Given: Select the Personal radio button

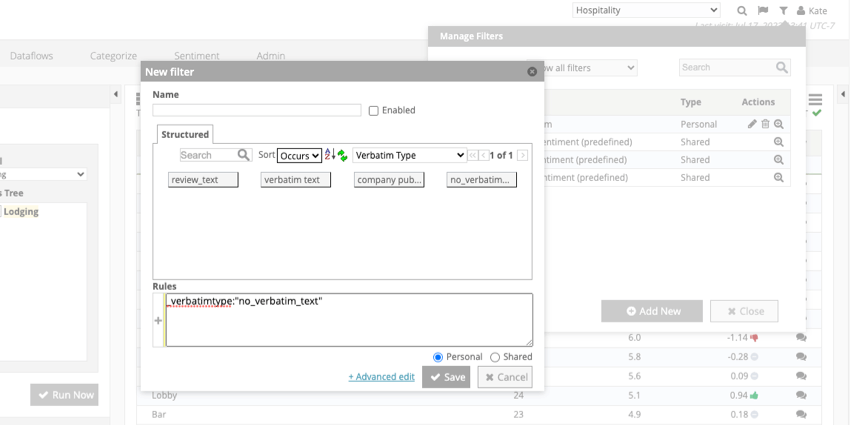Looking at the screenshot, I should (x=438, y=357).
